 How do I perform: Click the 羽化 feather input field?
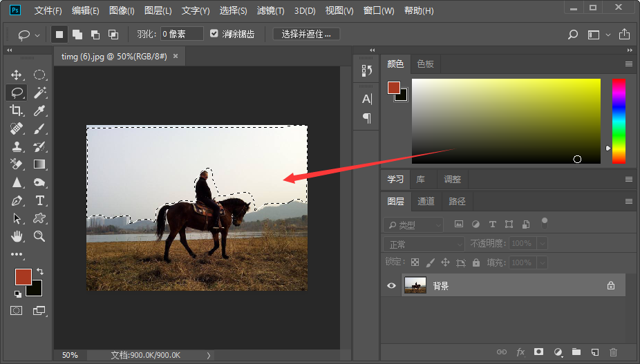coord(182,34)
